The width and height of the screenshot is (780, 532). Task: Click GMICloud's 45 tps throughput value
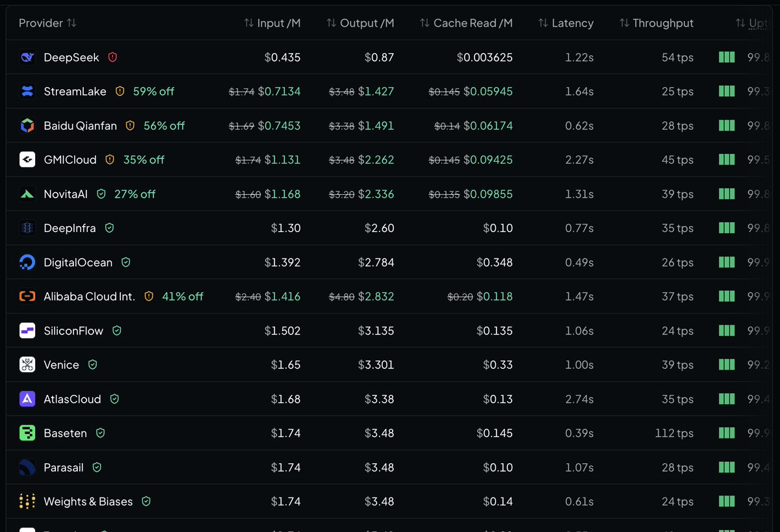point(678,160)
